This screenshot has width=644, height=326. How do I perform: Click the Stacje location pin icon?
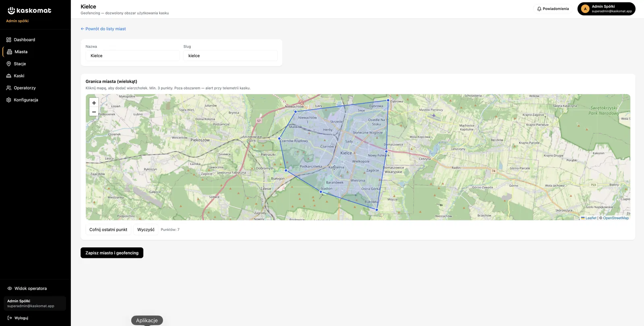click(x=9, y=64)
